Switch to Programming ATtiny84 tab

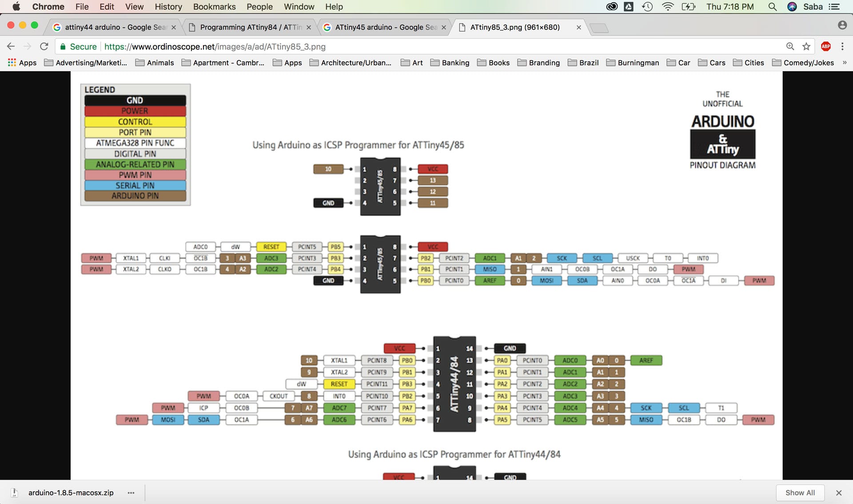point(250,27)
